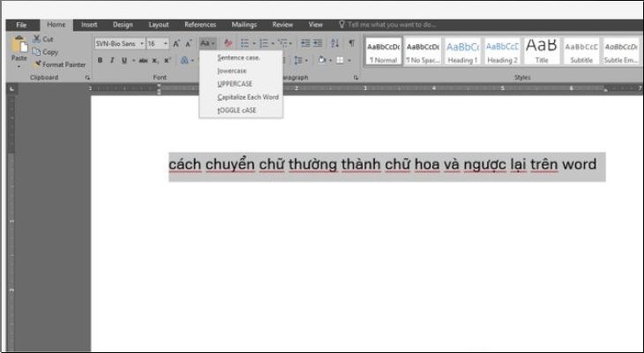Image resolution: width=644 pixels, height=353 pixels.
Task: Click the Clear All Formatting icon
Action: pyautogui.click(x=228, y=43)
